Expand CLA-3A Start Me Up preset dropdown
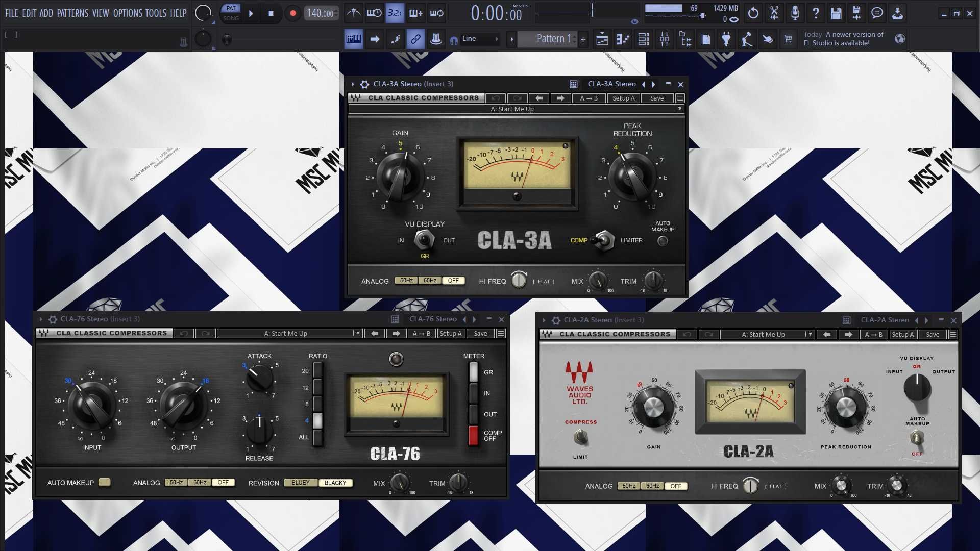The width and height of the screenshot is (980, 551). click(679, 109)
